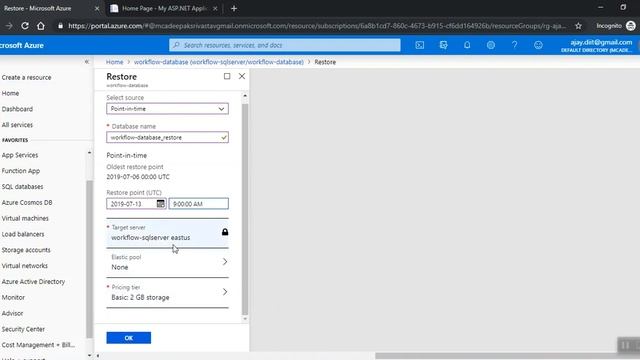Open Virtual networks favorite

pos(24,266)
